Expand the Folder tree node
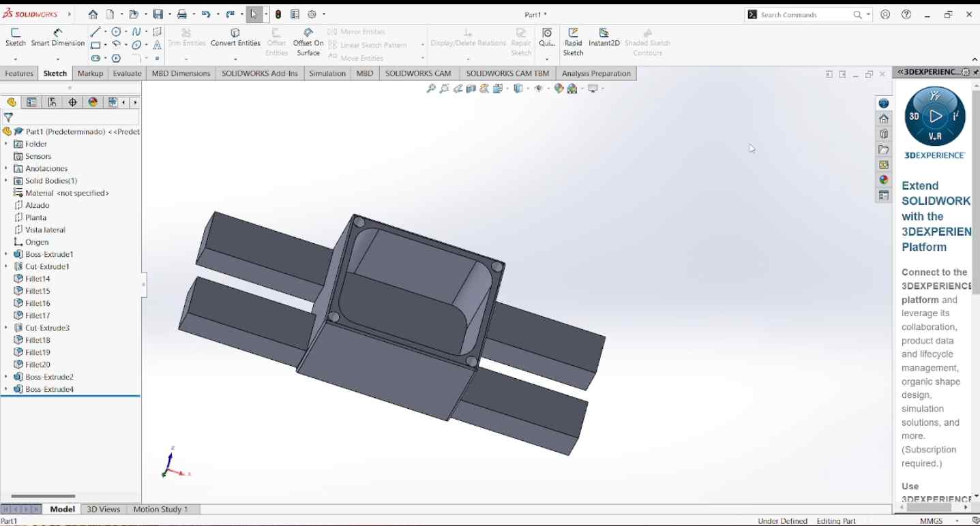Viewport: 980px width, 526px height. click(6, 144)
